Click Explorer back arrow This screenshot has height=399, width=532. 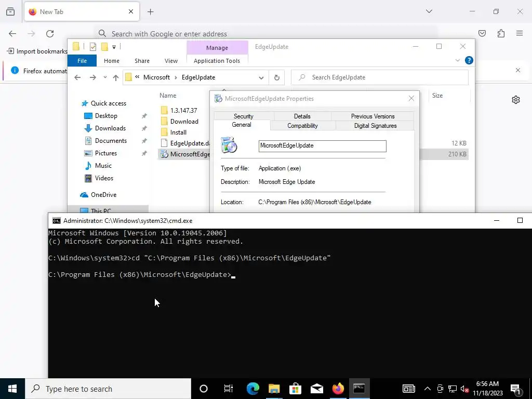[x=77, y=77]
